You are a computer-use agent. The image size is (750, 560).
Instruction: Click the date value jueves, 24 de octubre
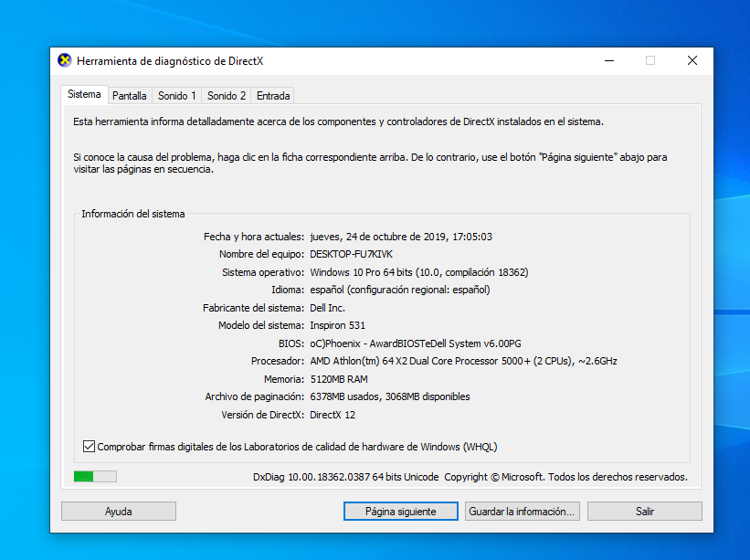401,237
